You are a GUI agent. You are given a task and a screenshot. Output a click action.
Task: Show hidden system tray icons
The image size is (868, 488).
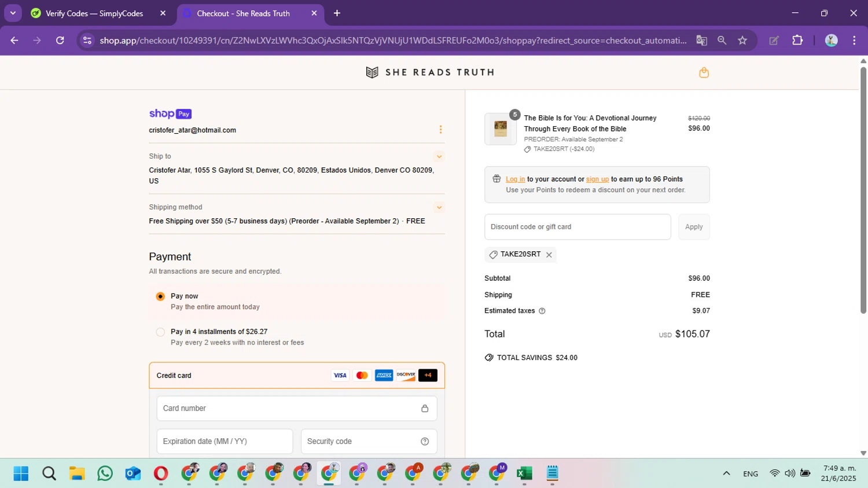click(726, 474)
